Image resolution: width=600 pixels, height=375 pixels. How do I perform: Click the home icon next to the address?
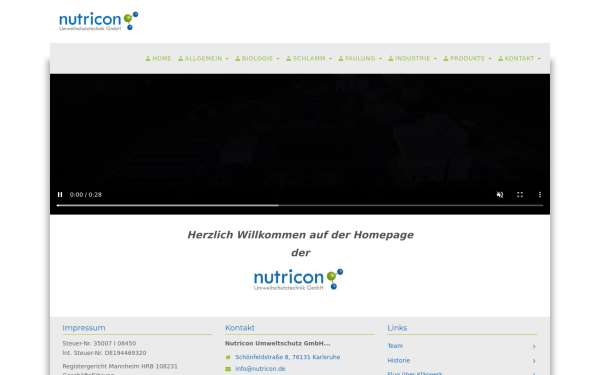click(228, 357)
